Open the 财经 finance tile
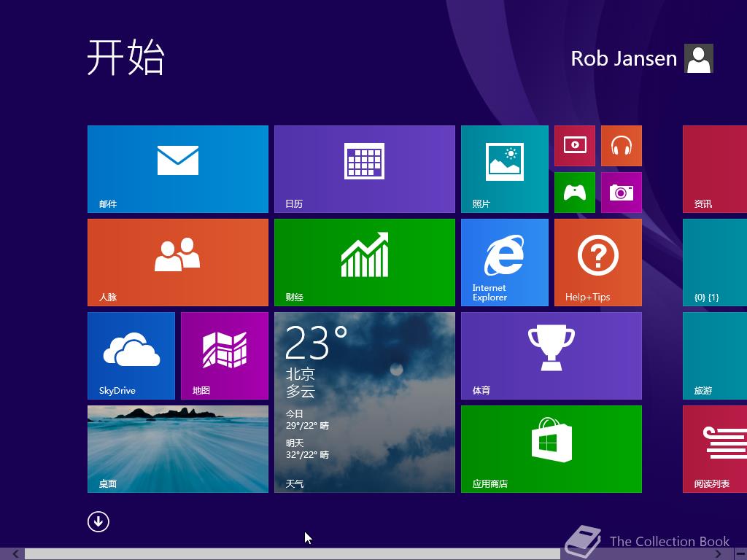This screenshot has width=747, height=560. pyautogui.click(x=365, y=262)
